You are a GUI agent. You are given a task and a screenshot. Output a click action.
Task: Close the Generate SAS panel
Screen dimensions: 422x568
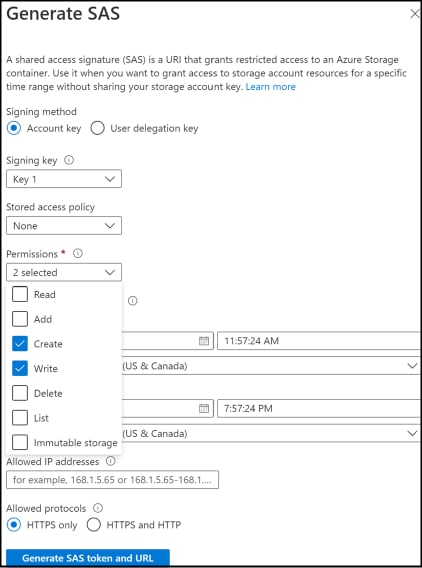[x=415, y=14]
